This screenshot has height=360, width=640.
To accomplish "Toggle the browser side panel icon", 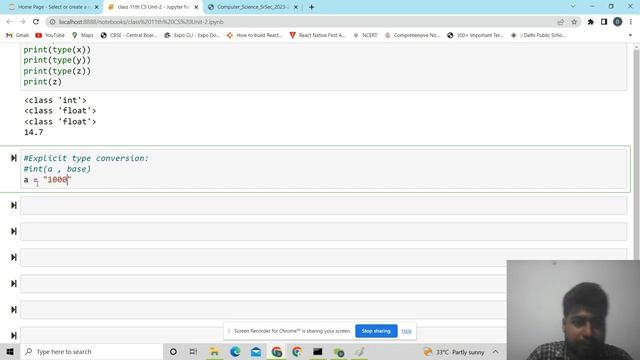I will point(604,22).
